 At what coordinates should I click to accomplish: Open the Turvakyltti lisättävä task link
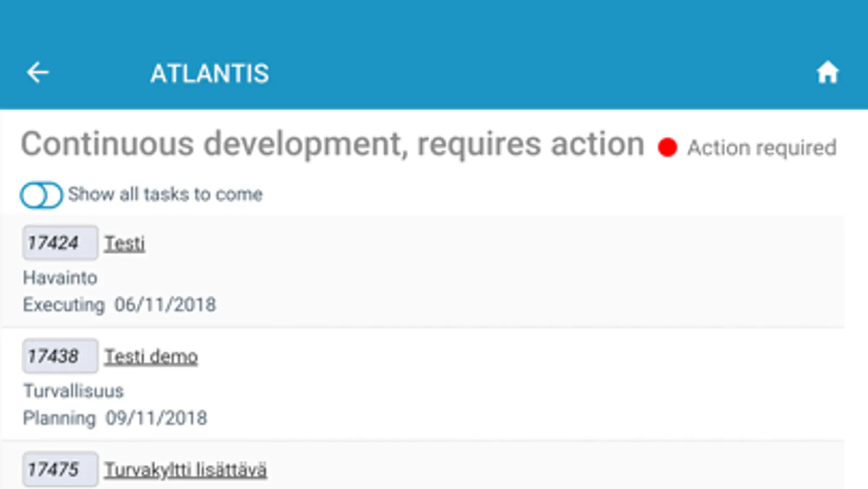click(x=185, y=470)
